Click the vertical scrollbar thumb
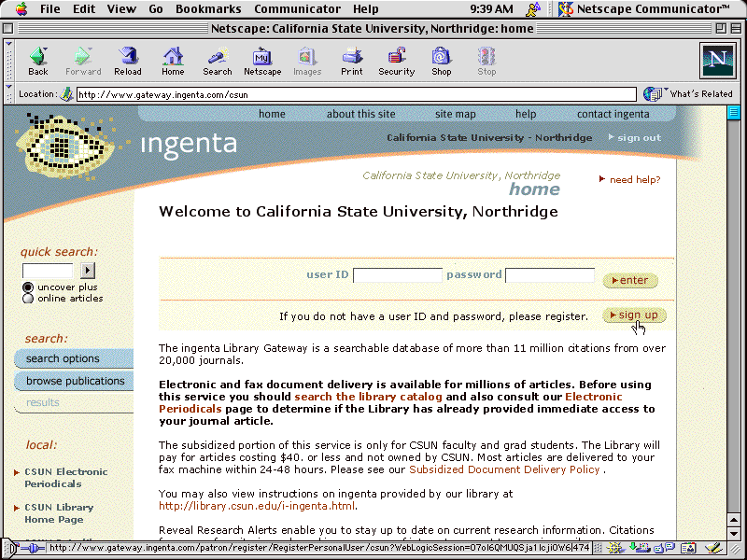 pyautogui.click(x=734, y=113)
